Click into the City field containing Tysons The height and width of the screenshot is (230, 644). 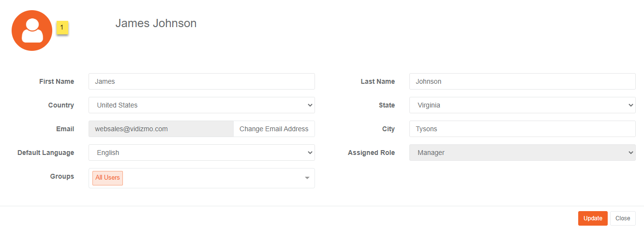(523, 129)
